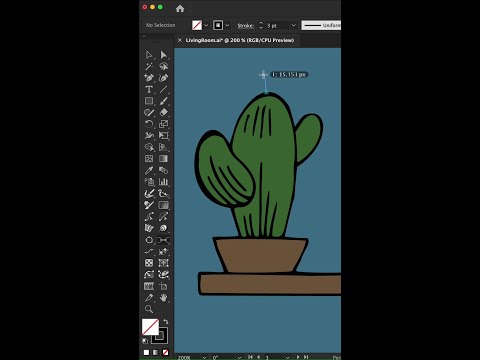This screenshot has height=360, width=480.
Task: Adjust stroke weight with the stepper arrows
Action: click(x=261, y=25)
